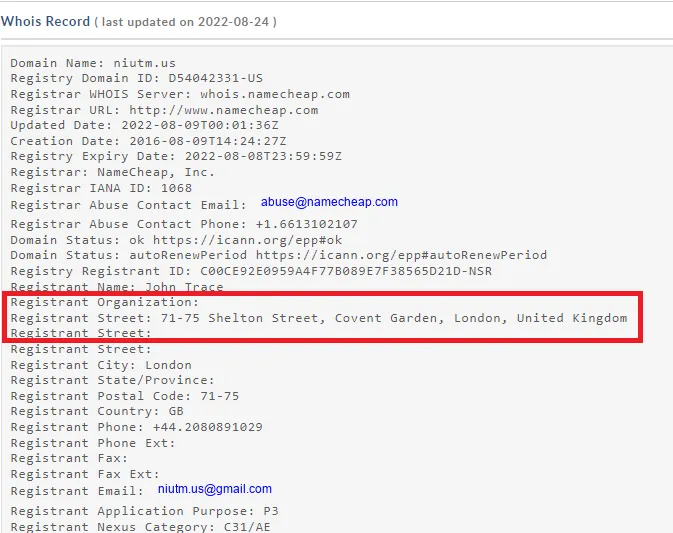Image resolution: width=673 pixels, height=533 pixels.
Task: Select Registrant Application Purpose: P3 line
Action: click(145, 511)
